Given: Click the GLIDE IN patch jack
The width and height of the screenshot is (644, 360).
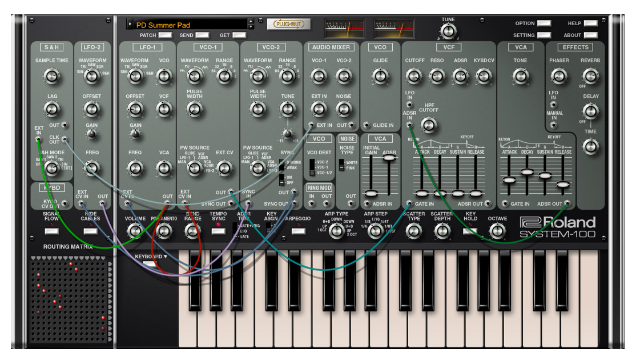Looking at the screenshot, I should click(x=367, y=125).
